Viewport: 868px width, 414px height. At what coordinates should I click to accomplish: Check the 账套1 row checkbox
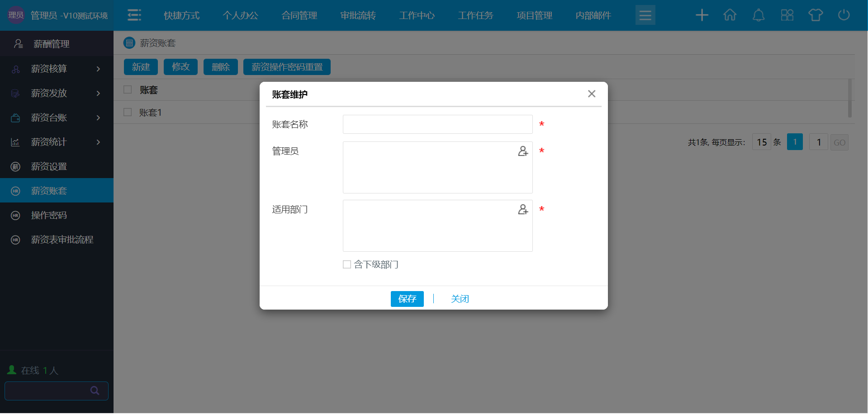(x=128, y=112)
